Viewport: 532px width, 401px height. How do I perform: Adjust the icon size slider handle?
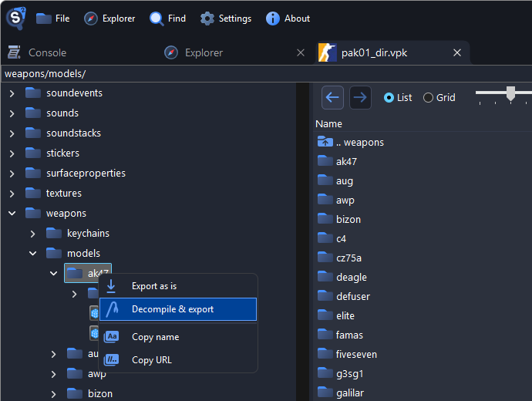click(x=510, y=93)
